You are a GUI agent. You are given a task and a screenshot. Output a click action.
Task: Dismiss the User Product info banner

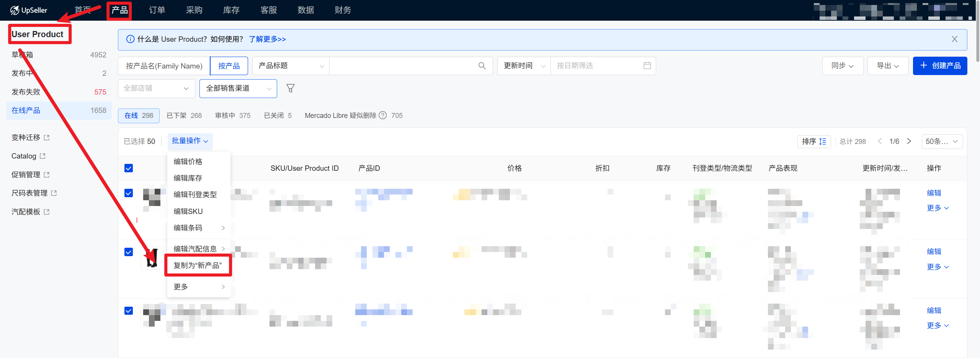[954, 39]
